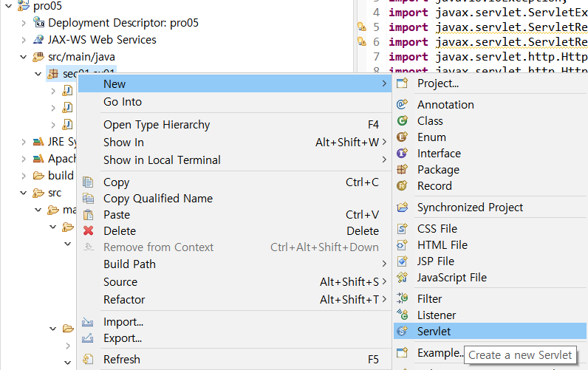Click the Copy Qualified Name icon

[88, 199]
